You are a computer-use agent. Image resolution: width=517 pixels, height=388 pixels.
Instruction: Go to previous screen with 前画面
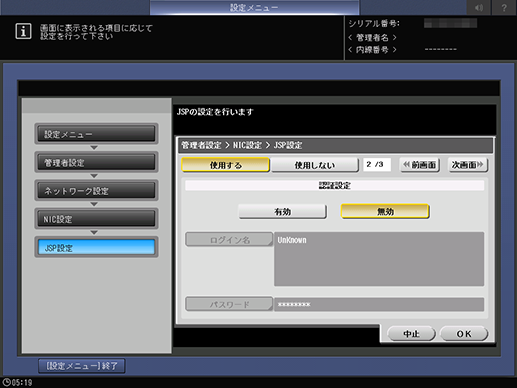click(x=420, y=165)
